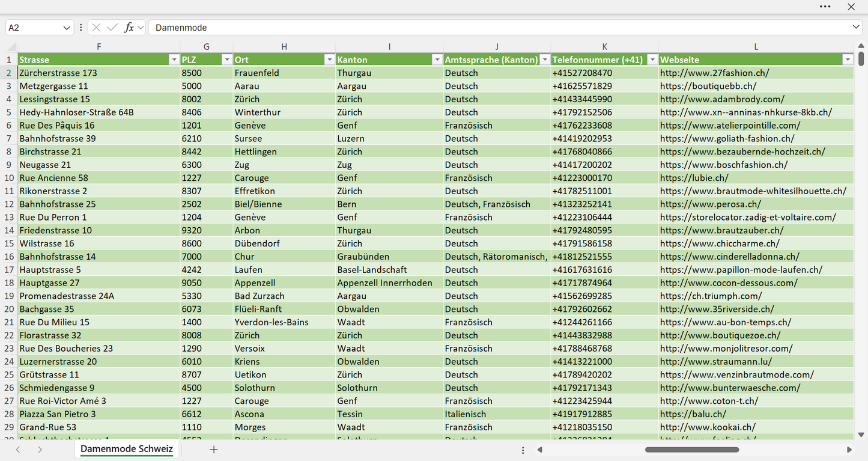The width and height of the screenshot is (868, 461).
Task: Select the Basel-Landschaft cell
Action: [389, 270]
